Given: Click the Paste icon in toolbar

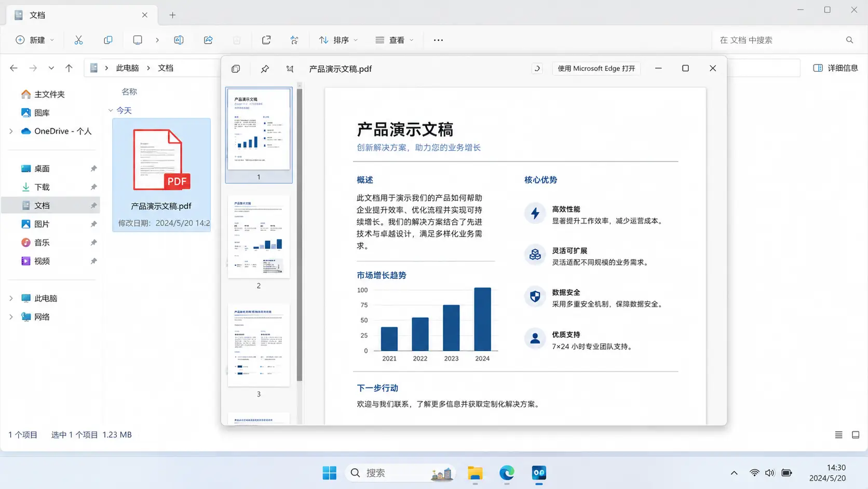Looking at the screenshot, I should pyautogui.click(x=138, y=40).
